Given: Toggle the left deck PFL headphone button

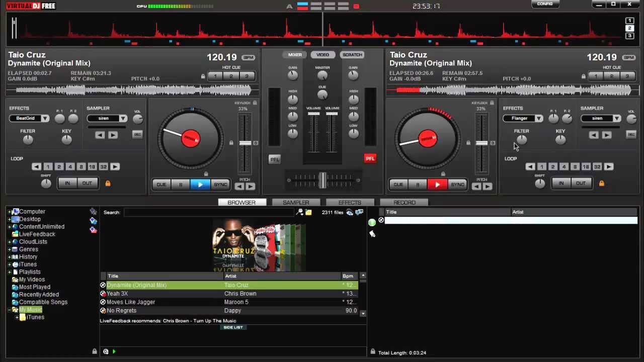Looking at the screenshot, I should point(274,159).
